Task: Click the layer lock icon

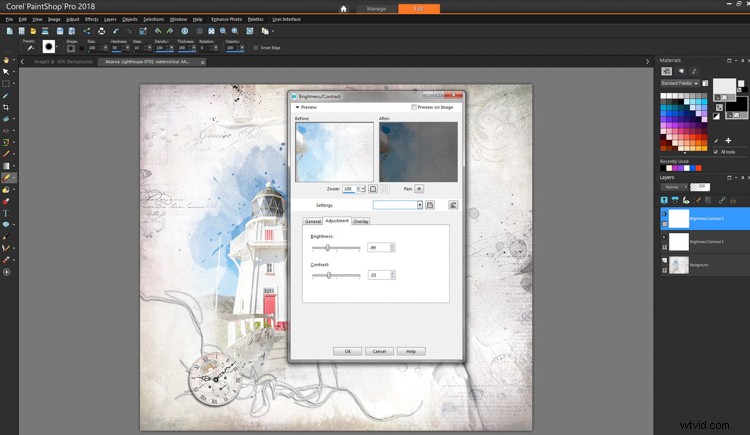Action: click(733, 200)
